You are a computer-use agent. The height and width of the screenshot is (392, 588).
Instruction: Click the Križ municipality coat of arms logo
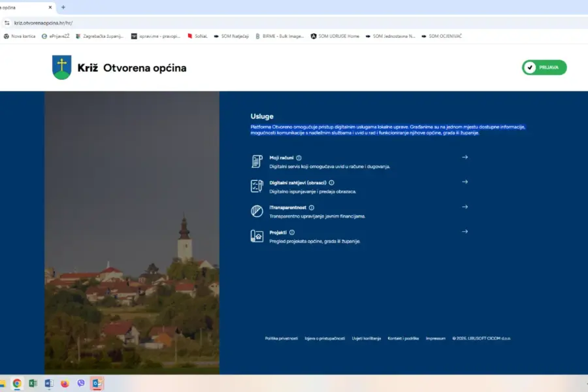61,67
